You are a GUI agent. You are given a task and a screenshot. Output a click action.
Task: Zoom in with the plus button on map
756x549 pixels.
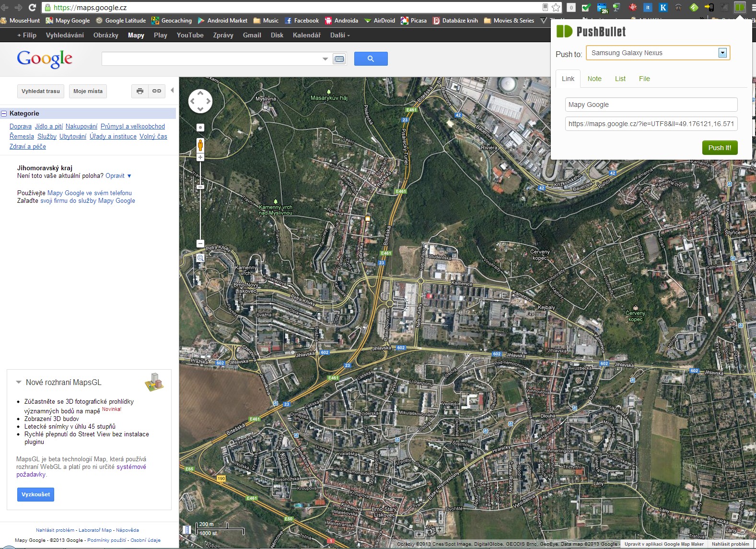click(200, 157)
